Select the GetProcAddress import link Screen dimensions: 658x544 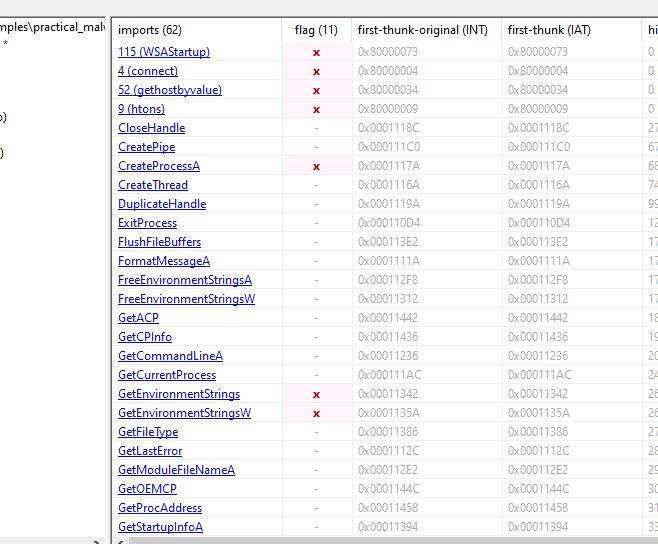[x=160, y=507]
